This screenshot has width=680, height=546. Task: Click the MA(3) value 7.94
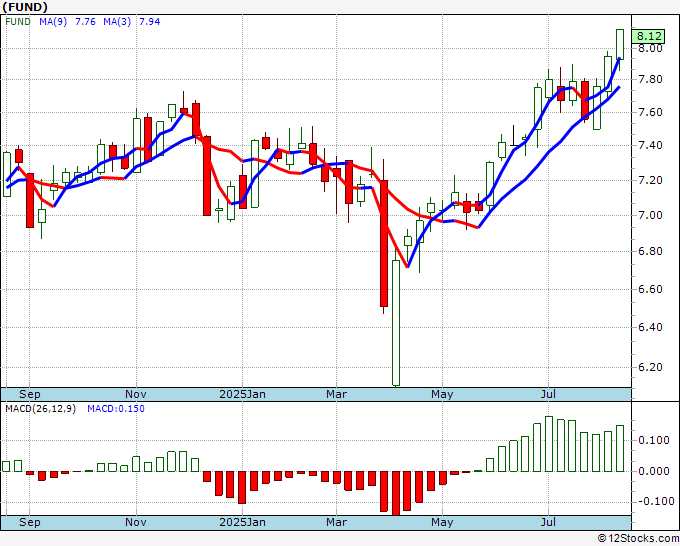point(149,22)
